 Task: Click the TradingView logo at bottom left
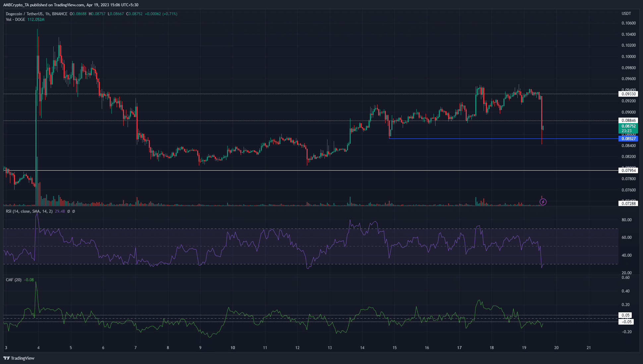(19, 358)
